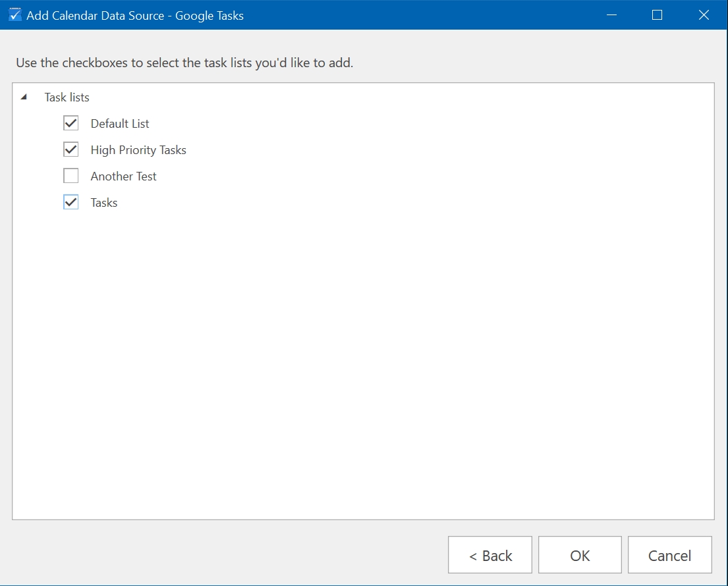
Task: Cancel the dialog
Action: point(669,555)
